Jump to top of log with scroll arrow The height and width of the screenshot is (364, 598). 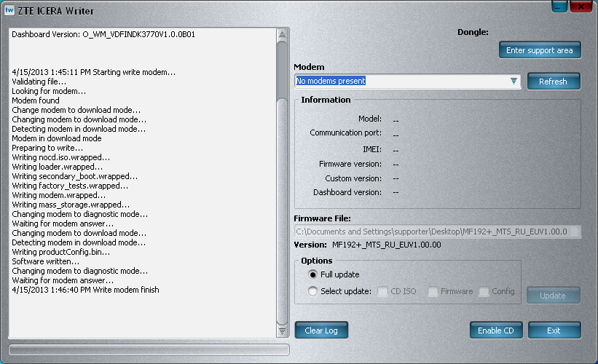pos(282,34)
